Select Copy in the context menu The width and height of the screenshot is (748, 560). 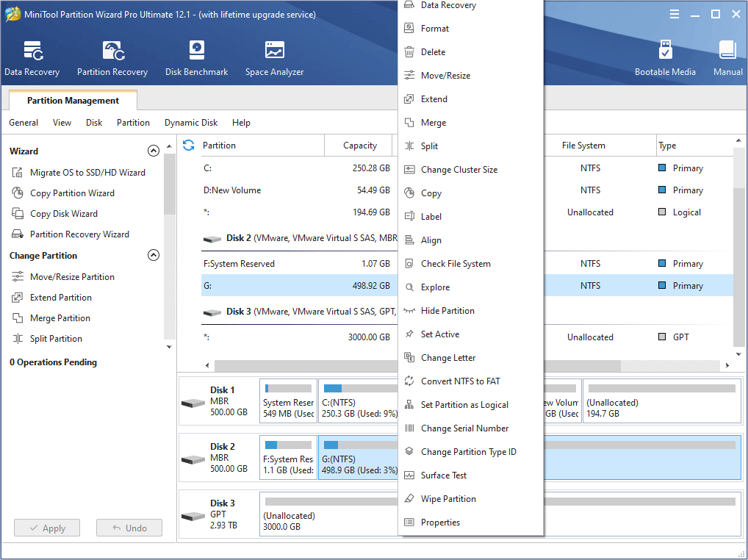pyautogui.click(x=470, y=193)
